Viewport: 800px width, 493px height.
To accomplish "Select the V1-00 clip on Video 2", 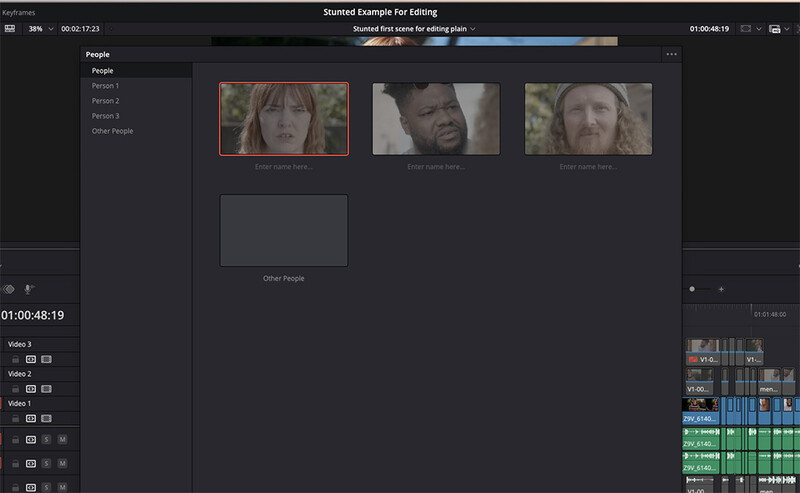I will click(x=700, y=381).
